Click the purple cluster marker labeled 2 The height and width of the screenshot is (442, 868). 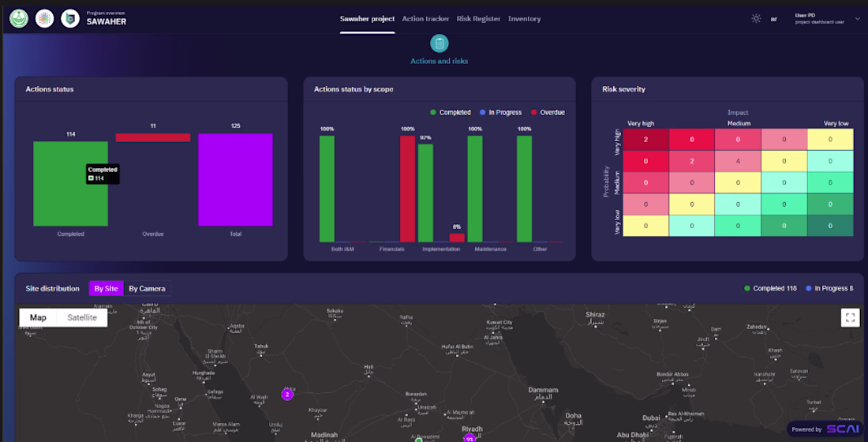(287, 395)
